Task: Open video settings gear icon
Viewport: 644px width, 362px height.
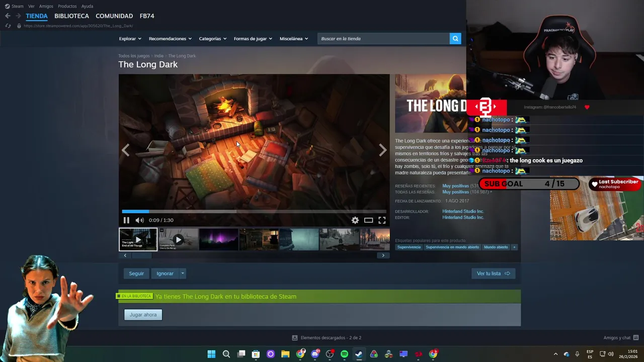Action: 355,220
